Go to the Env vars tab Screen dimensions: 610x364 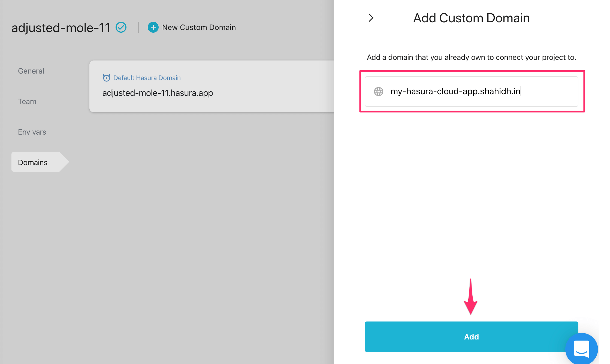click(x=32, y=132)
